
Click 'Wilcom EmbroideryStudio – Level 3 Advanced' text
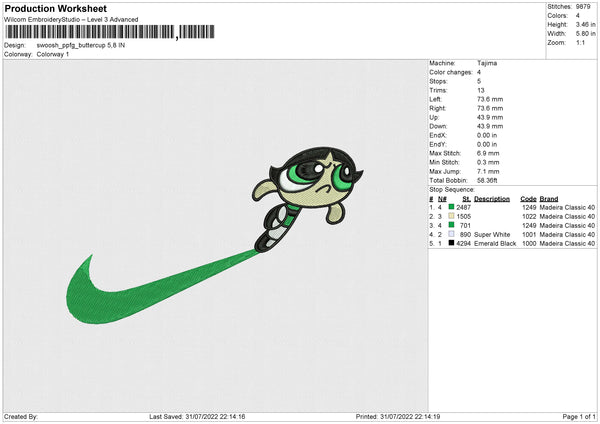pyautogui.click(x=71, y=20)
